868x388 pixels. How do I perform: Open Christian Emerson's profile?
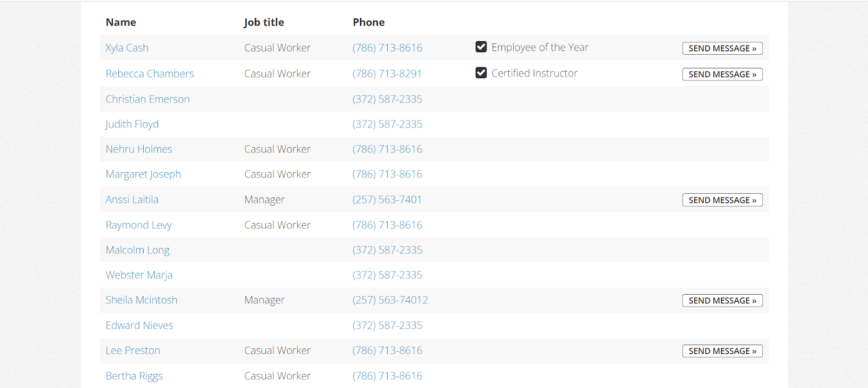pos(148,99)
